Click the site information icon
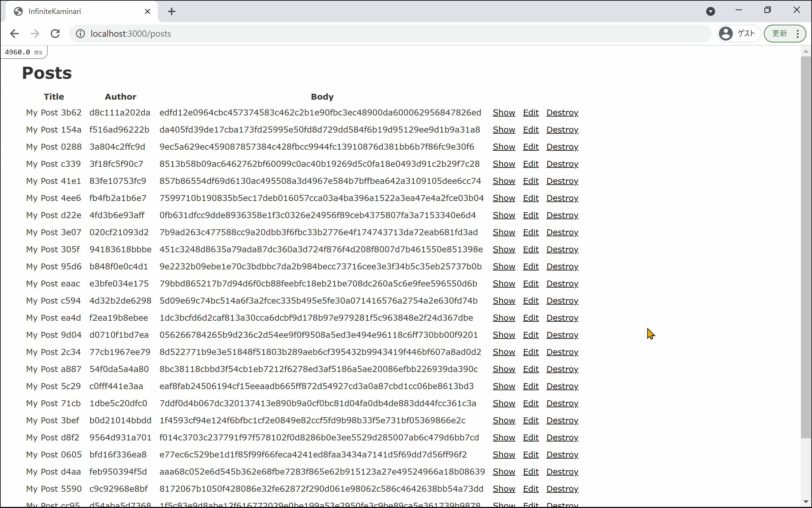This screenshot has width=812, height=508. pos(80,34)
